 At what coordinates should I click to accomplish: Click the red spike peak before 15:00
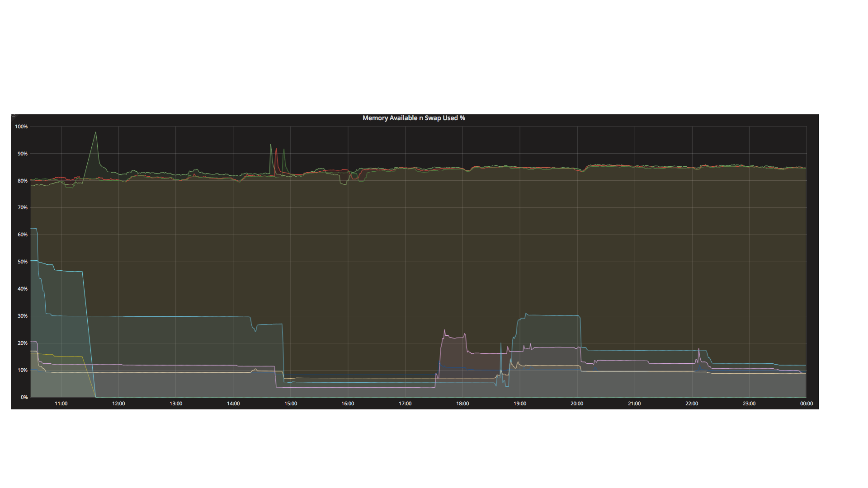(x=276, y=149)
